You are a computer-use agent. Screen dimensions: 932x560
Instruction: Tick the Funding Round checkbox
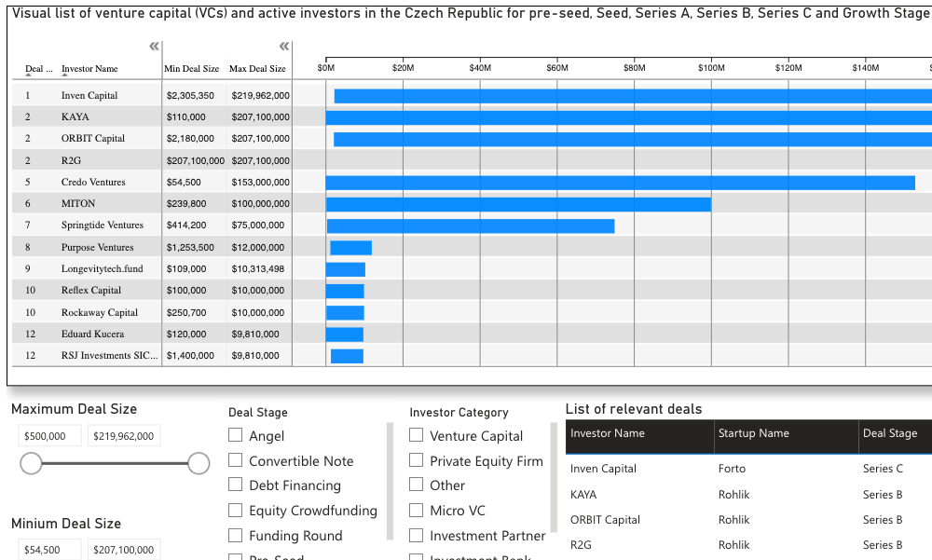(x=236, y=535)
